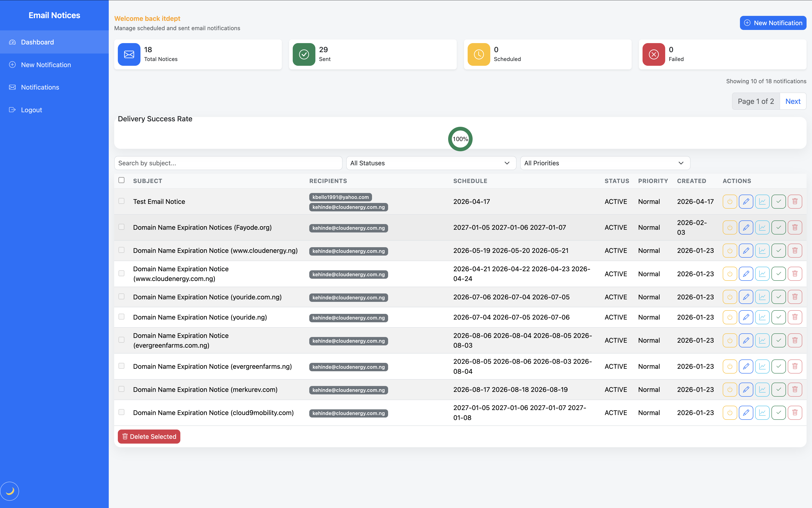The width and height of the screenshot is (812, 508).
Task: Go to Notifications in the sidebar
Action: click(x=54, y=87)
